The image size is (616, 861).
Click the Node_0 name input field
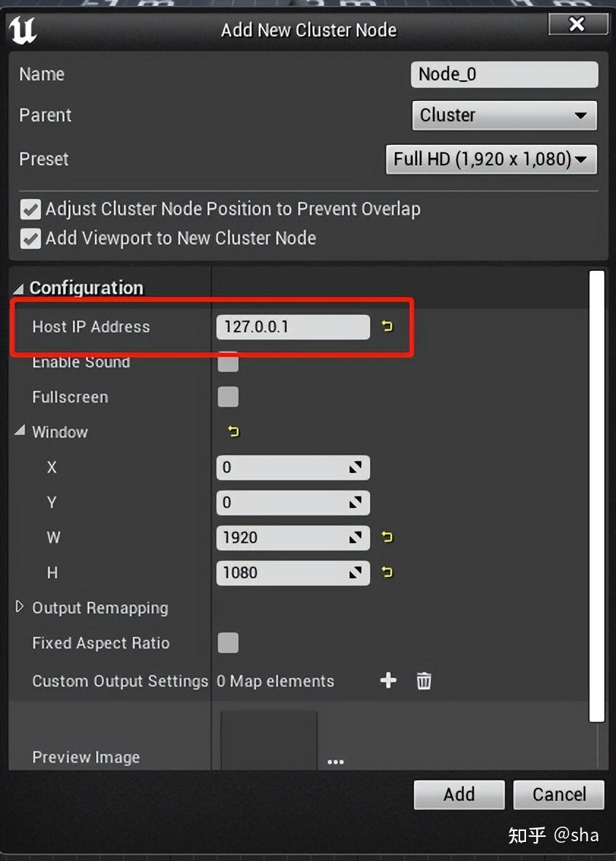point(504,74)
